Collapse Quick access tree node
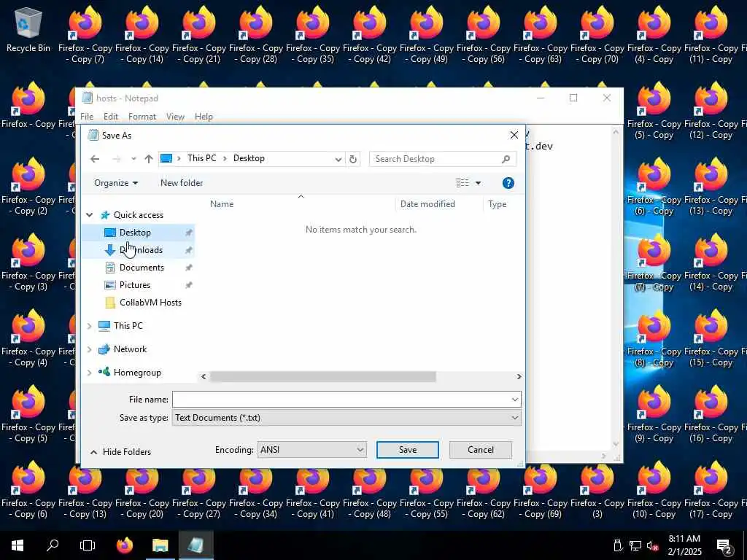 pos(90,215)
